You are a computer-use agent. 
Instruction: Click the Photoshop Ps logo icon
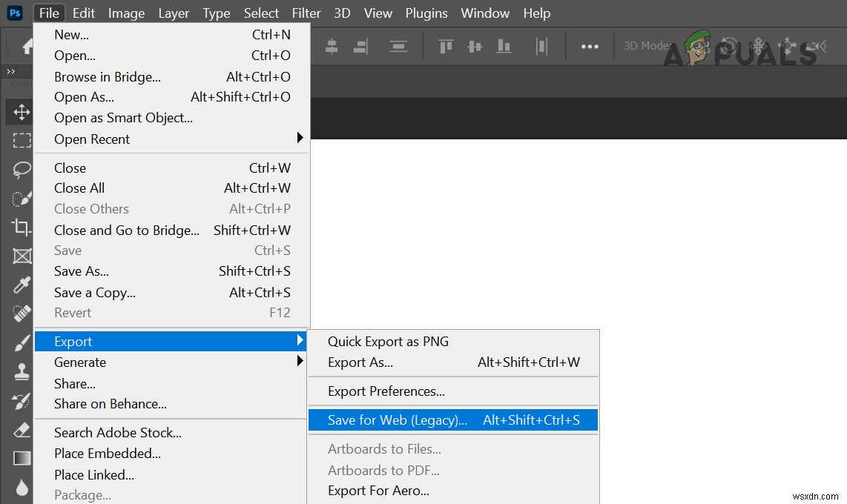tap(15, 13)
